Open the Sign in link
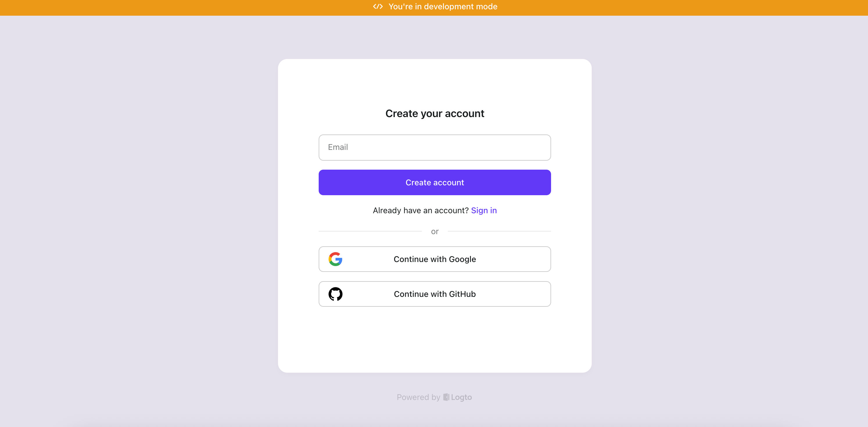The image size is (868, 427). click(484, 210)
